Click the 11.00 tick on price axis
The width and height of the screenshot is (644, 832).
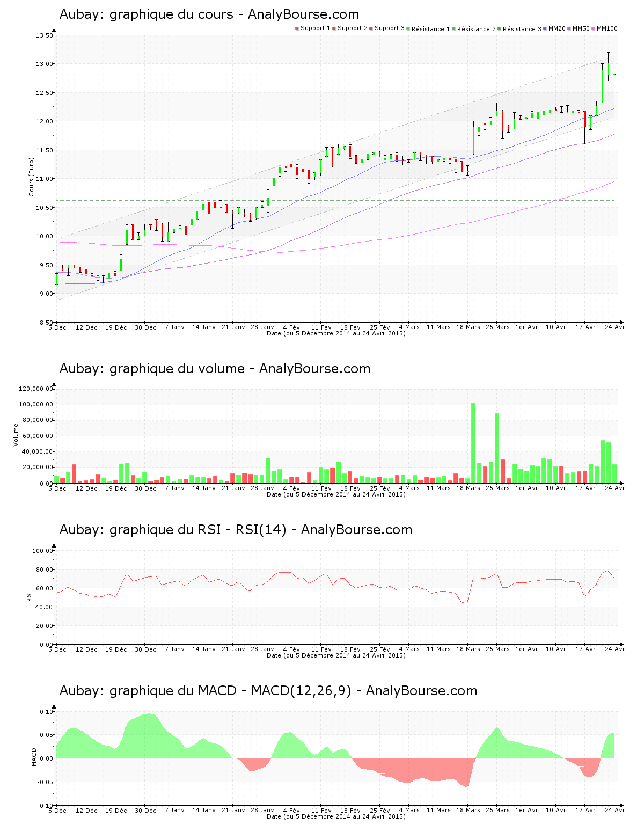44,179
